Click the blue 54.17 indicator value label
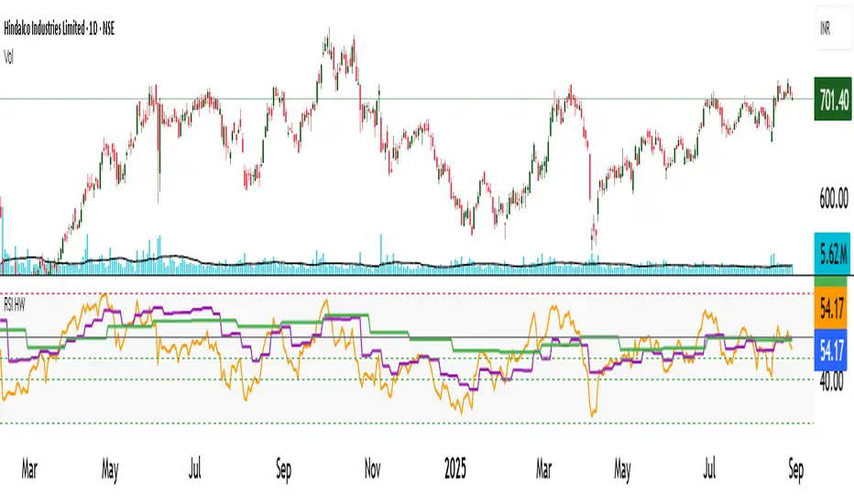The image size is (854, 504). 831,350
